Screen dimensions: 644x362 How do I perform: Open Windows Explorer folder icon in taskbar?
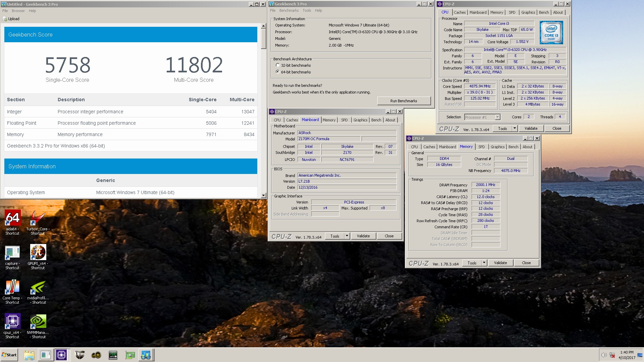pyautogui.click(x=29, y=355)
